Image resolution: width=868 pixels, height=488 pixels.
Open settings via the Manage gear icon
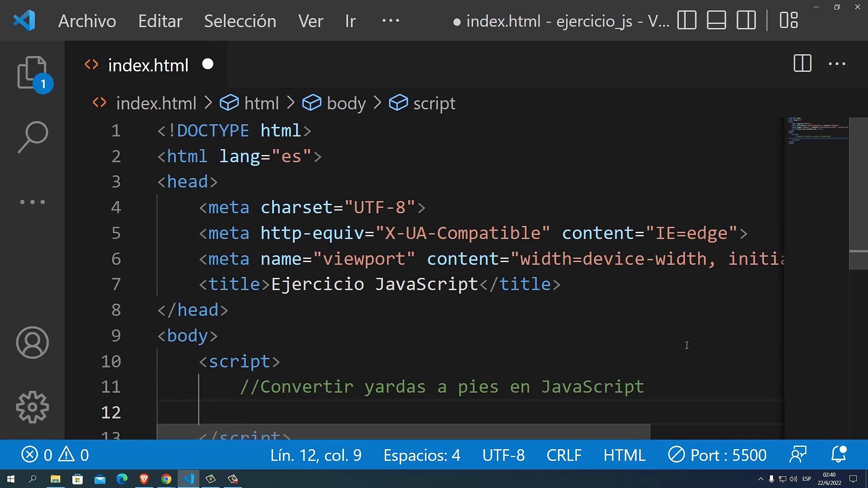pyautogui.click(x=32, y=407)
